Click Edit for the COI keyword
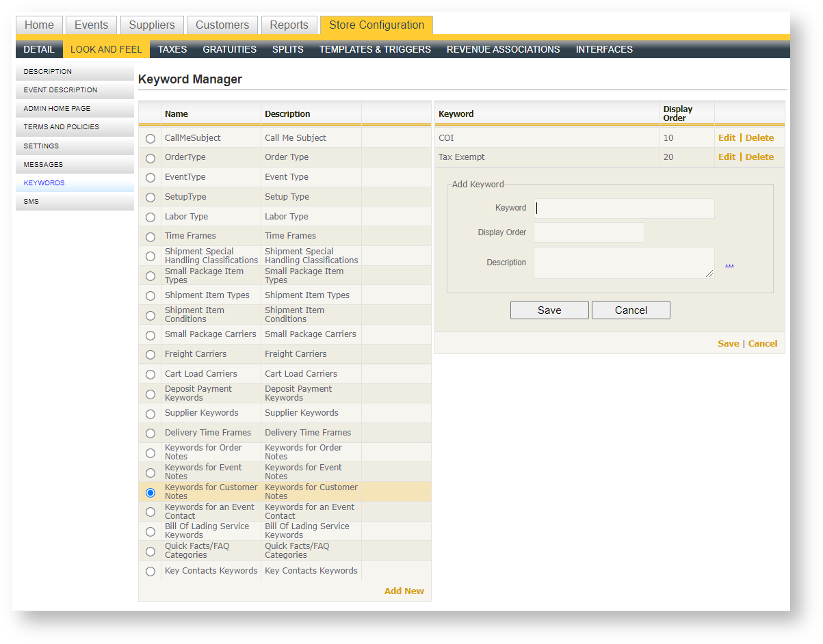The image size is (823, 644). point(727,138)
